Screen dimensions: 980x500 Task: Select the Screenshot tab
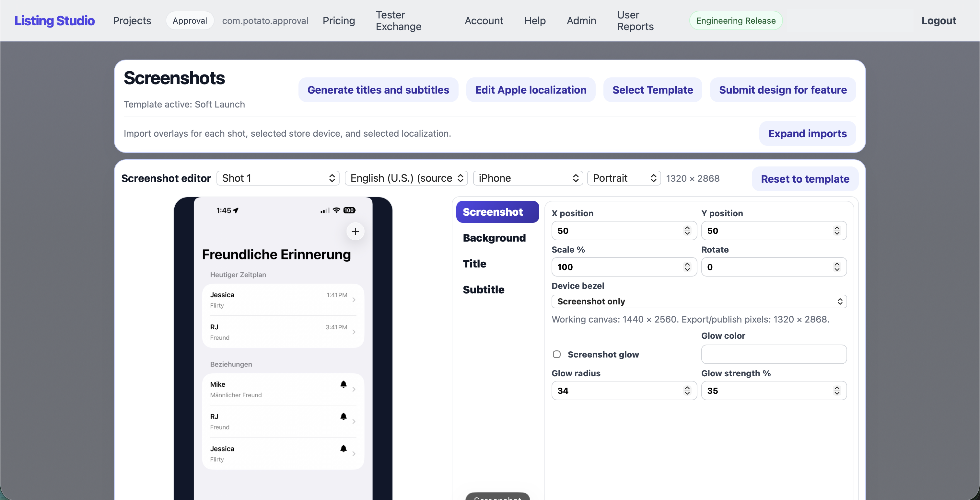click(x=497, y=212)
